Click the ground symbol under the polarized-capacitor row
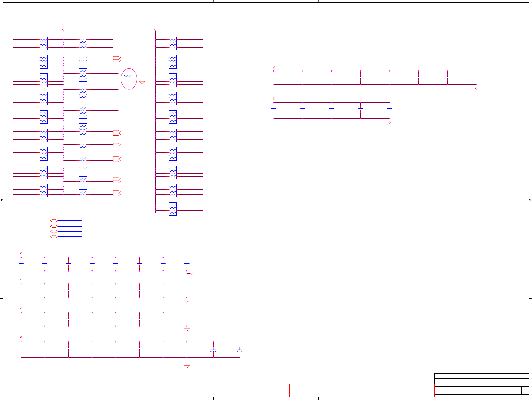 click(x=187, y=367)
